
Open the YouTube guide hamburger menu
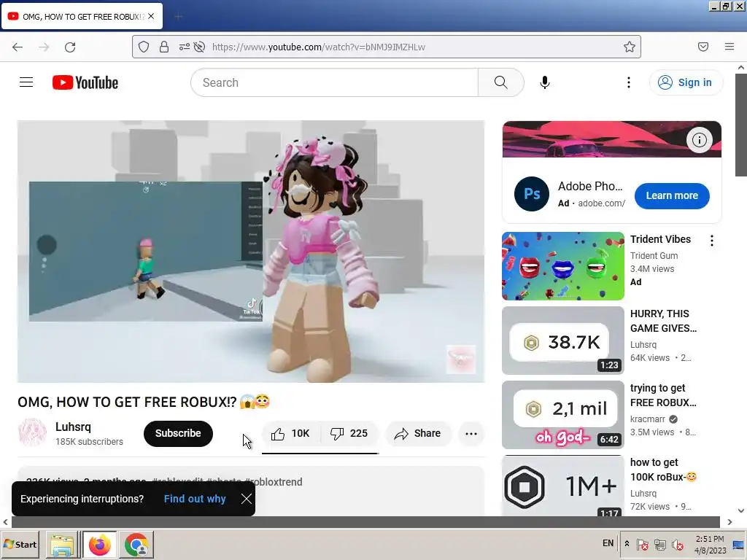tap(26, 82)
